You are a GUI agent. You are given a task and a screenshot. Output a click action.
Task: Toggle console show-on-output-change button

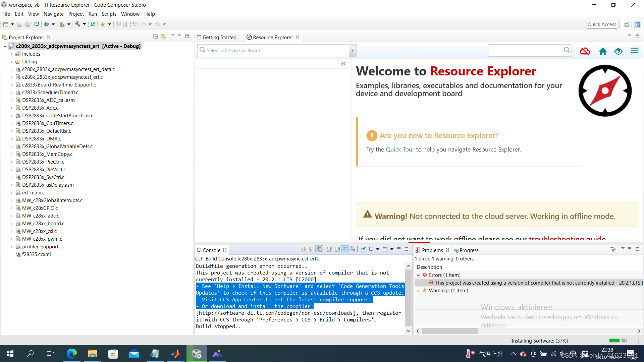point(345,249)
